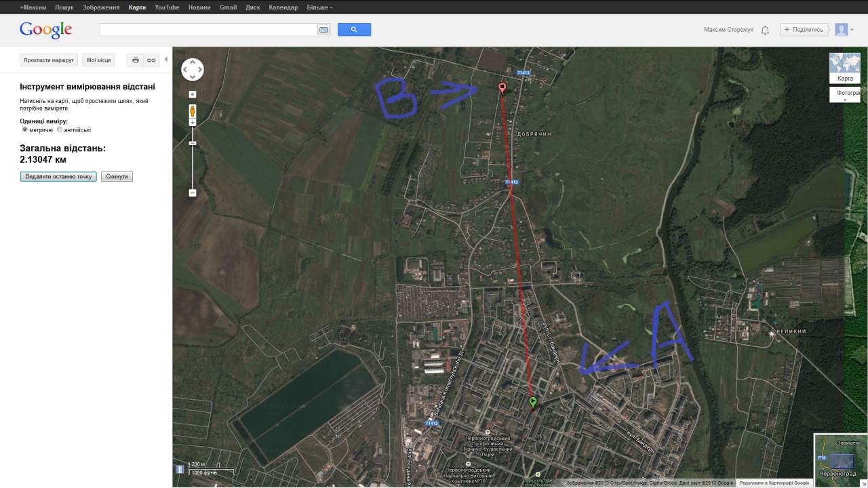Click the Прокласти маршрут button
This screenshot has width=868, height=488.
49,60
